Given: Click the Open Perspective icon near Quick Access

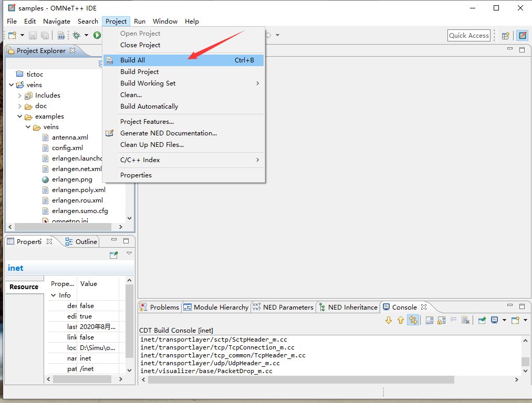Looking at the screenshot, I should point(506,36).
